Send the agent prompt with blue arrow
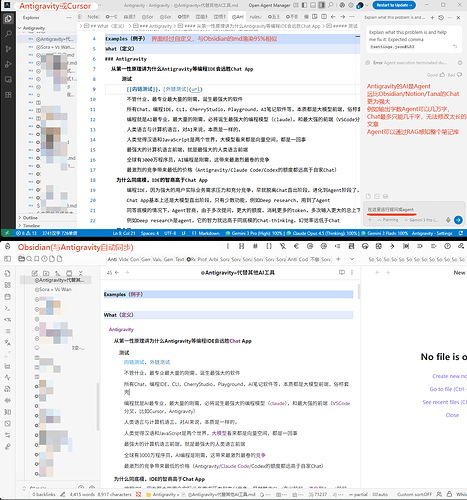The height and width of the screenshot is (500, 467). click(458, 220)
